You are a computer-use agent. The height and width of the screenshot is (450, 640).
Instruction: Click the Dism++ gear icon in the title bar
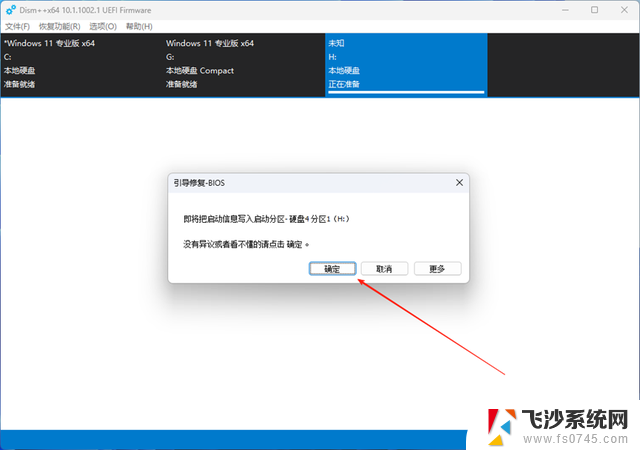pyautogui.click(x=11, y=10)
